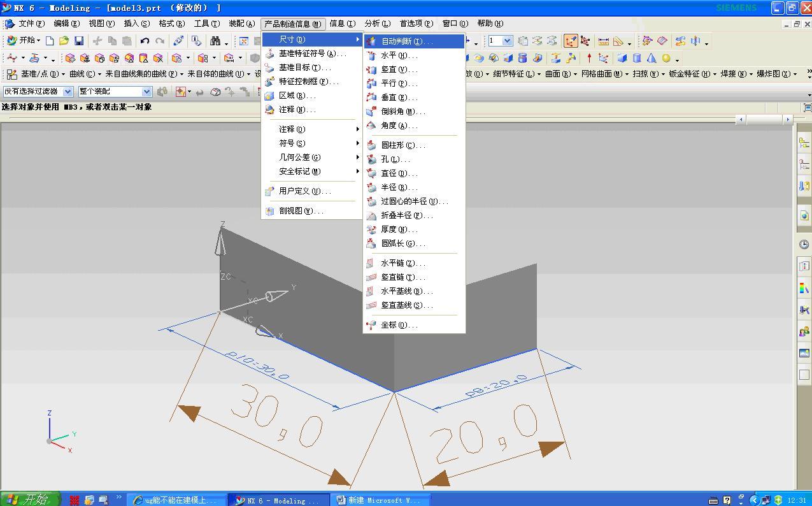812x506 pixels.
Task: Choose 剖视图(W) from the menu
Action: [x=312, y=211]
